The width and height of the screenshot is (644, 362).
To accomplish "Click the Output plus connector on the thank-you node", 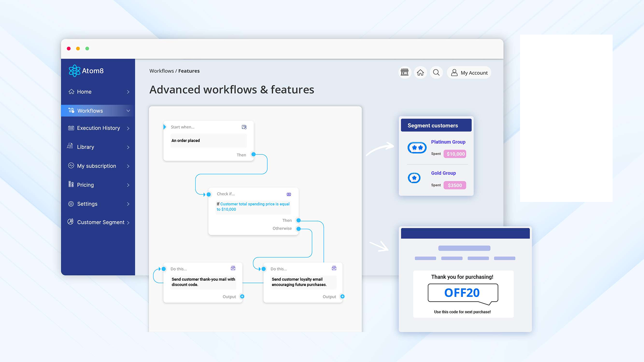I will (242, 296).
